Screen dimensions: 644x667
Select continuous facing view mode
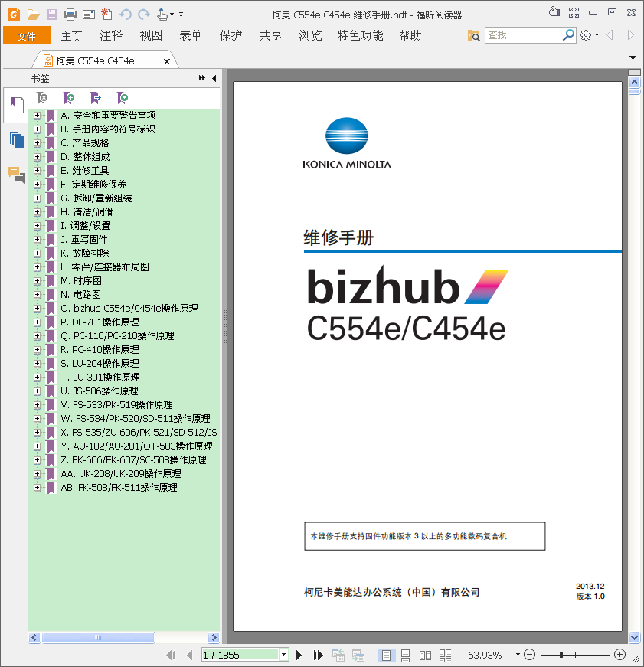point(445,656)
